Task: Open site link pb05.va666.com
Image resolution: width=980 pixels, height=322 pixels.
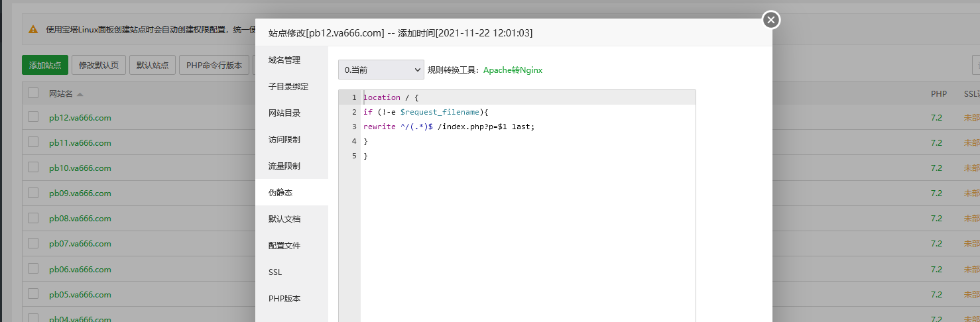Action: 80,295
